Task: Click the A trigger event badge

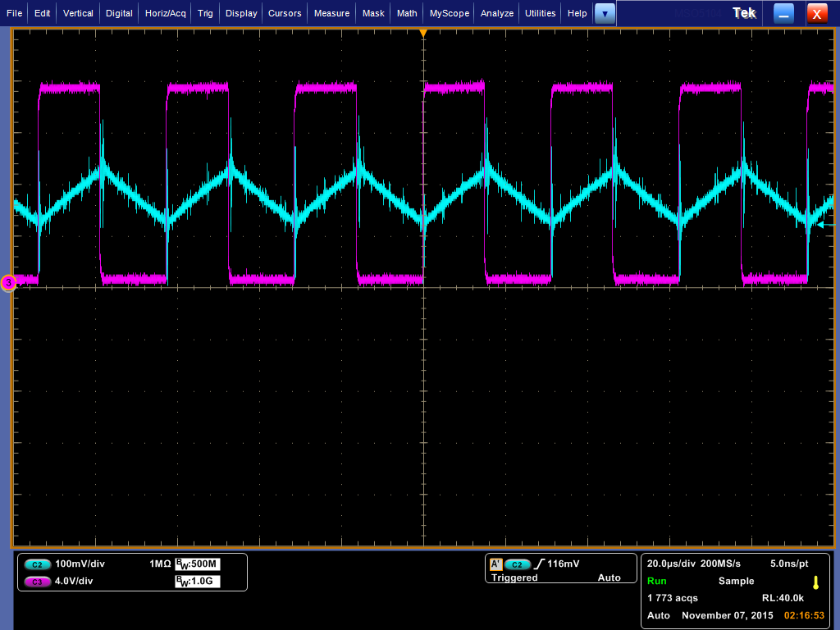Action: 496,564
